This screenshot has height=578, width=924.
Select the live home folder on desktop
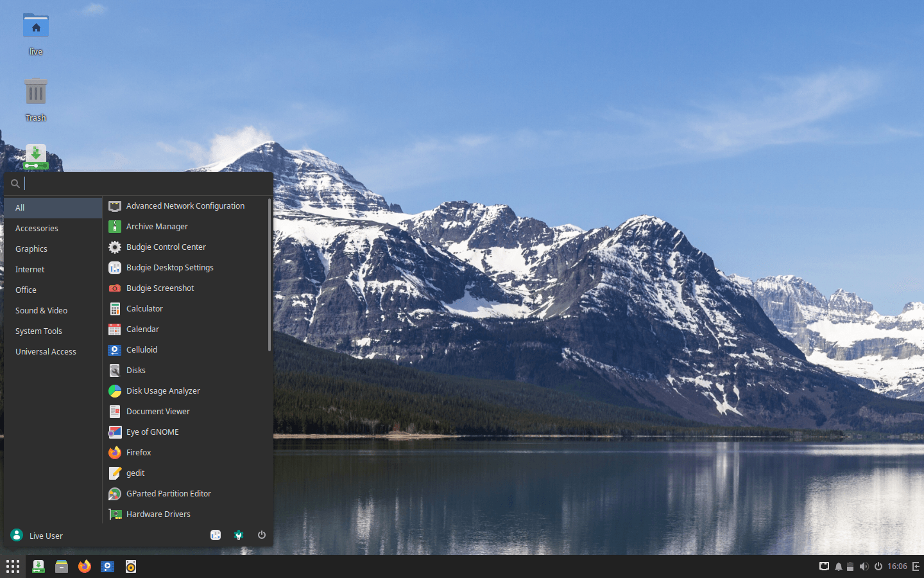click(36, 34)
